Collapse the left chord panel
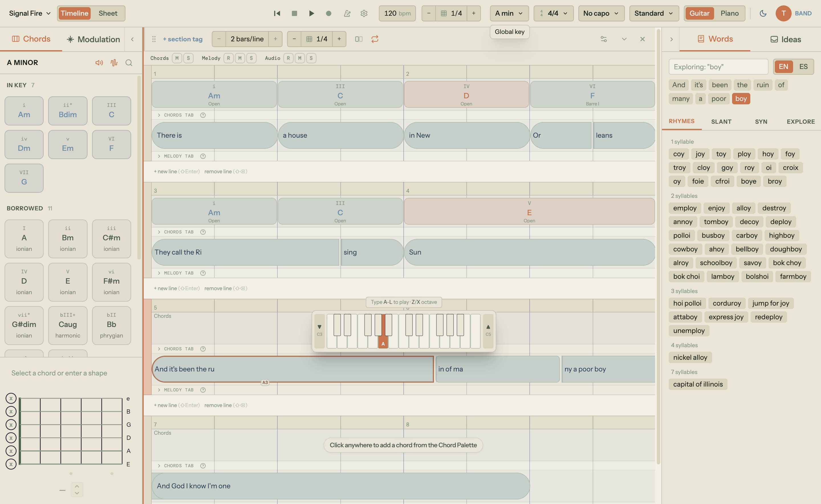The width and height of the screenshot is (821, 504). point(132,39)
